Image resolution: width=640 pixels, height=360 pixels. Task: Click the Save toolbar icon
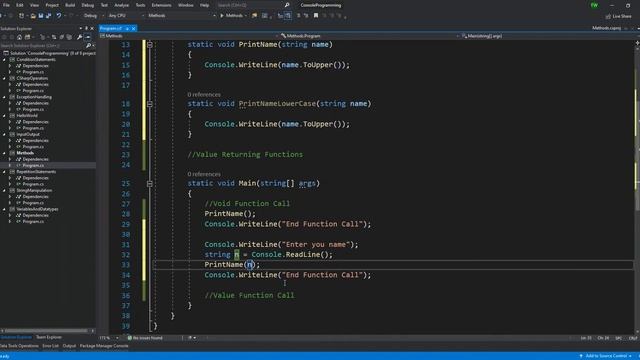click(x=41, y=16)
